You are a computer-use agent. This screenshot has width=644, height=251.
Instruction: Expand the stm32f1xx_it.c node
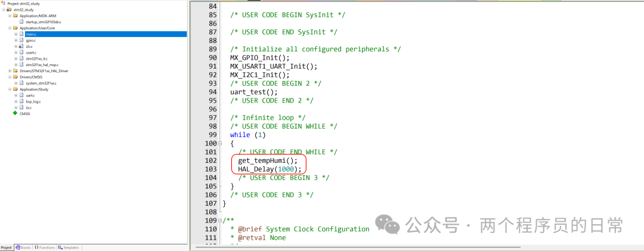(x=16, y=59)
